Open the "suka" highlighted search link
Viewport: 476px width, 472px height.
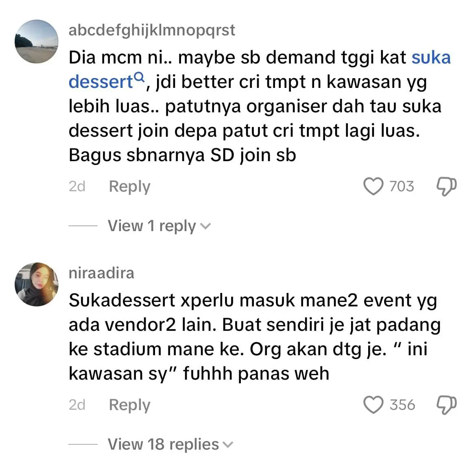pos(431,57)
